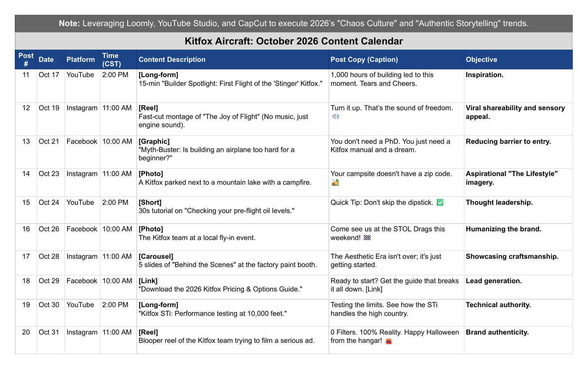
Task: Click post number 18 cell
Action: 26,287
